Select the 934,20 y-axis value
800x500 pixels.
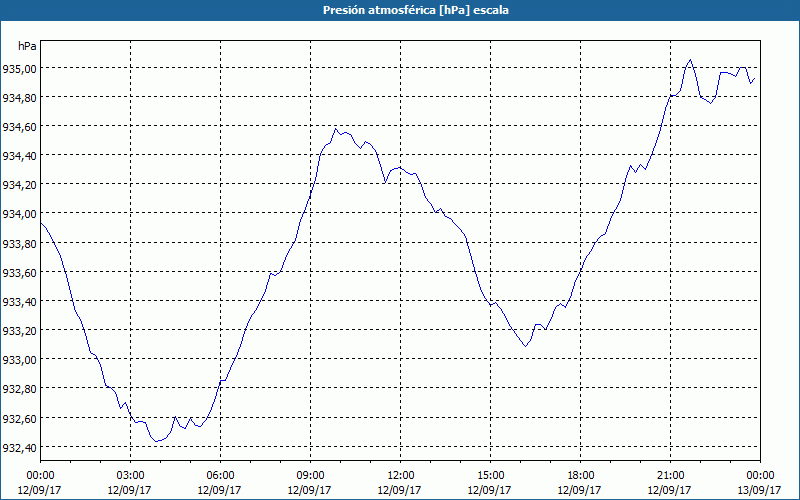coord(19,184)
